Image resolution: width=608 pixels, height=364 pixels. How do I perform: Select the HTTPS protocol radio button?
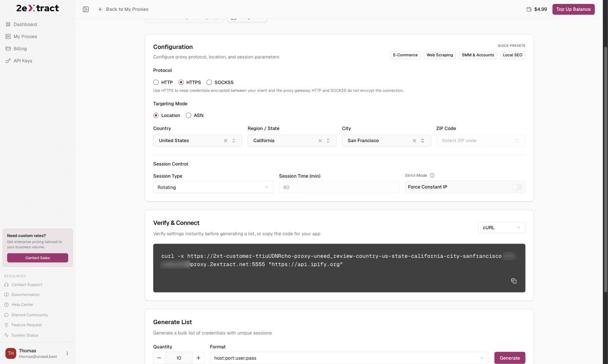pyautogui.click(x=181, y=82)
